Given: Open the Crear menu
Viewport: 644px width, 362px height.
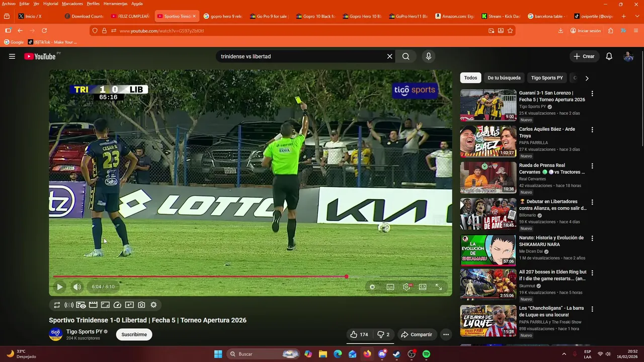Looking at the screenshot, I should tap(584, 56).
